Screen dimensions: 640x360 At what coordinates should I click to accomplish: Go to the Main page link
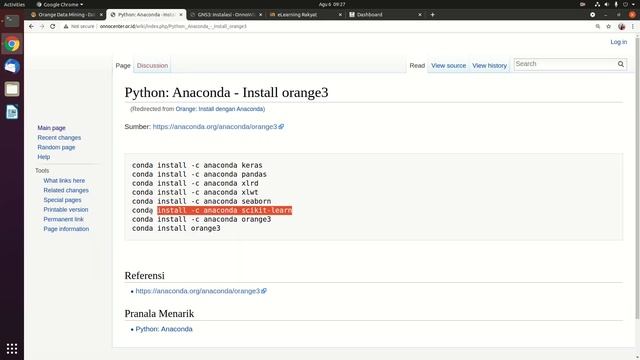(x=51, y=128)
